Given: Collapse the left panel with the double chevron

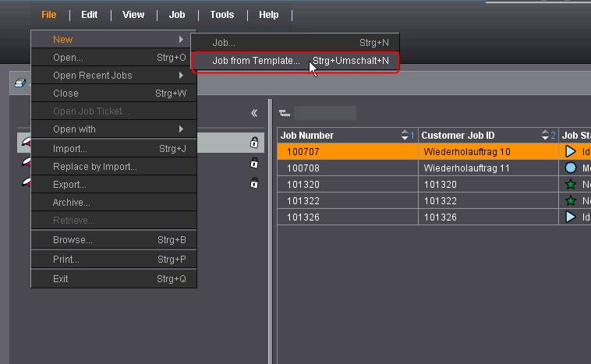Looking at the screenshot, I should tap(254, 113).
